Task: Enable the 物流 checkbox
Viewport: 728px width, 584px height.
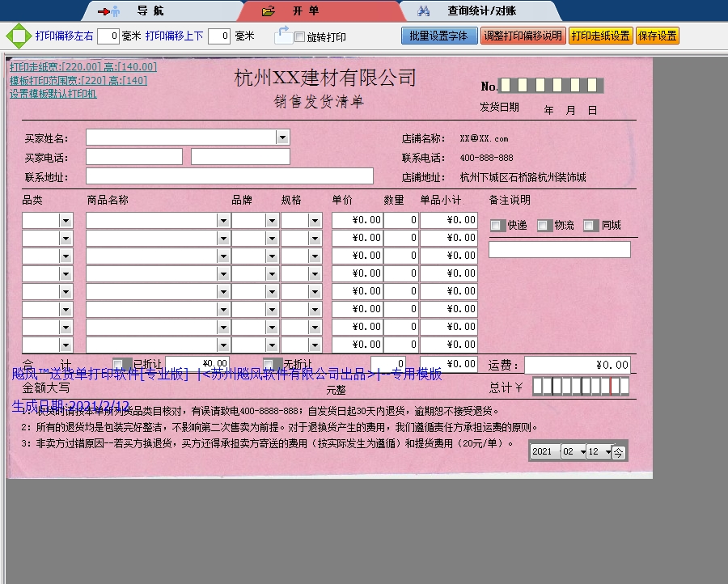Action: (542, 225)
